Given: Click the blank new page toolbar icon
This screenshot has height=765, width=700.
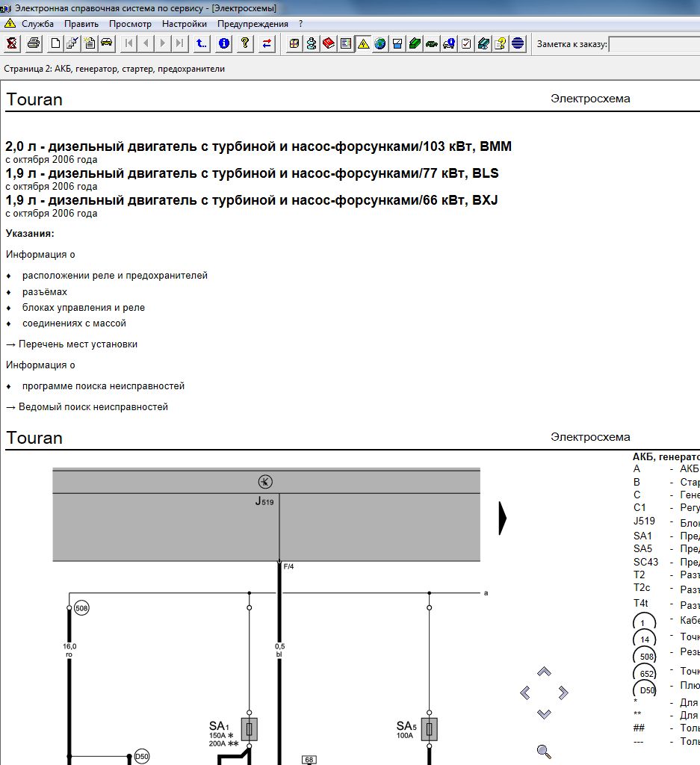Looking at the screenshot, I should pos(55,43).
